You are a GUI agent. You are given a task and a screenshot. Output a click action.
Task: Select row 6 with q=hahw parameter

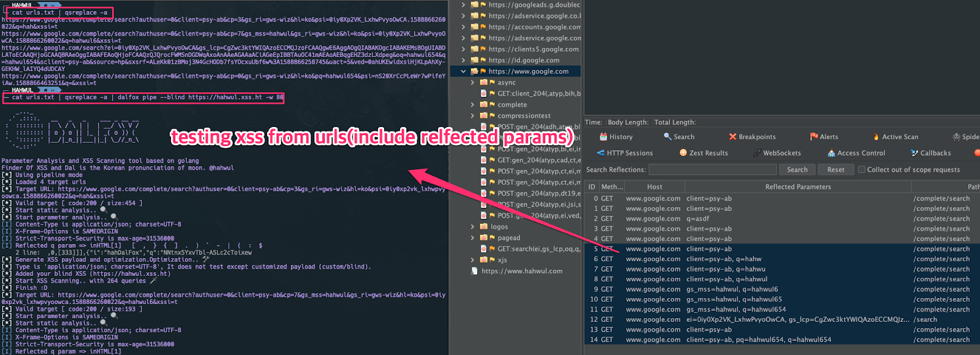(783, 259)
